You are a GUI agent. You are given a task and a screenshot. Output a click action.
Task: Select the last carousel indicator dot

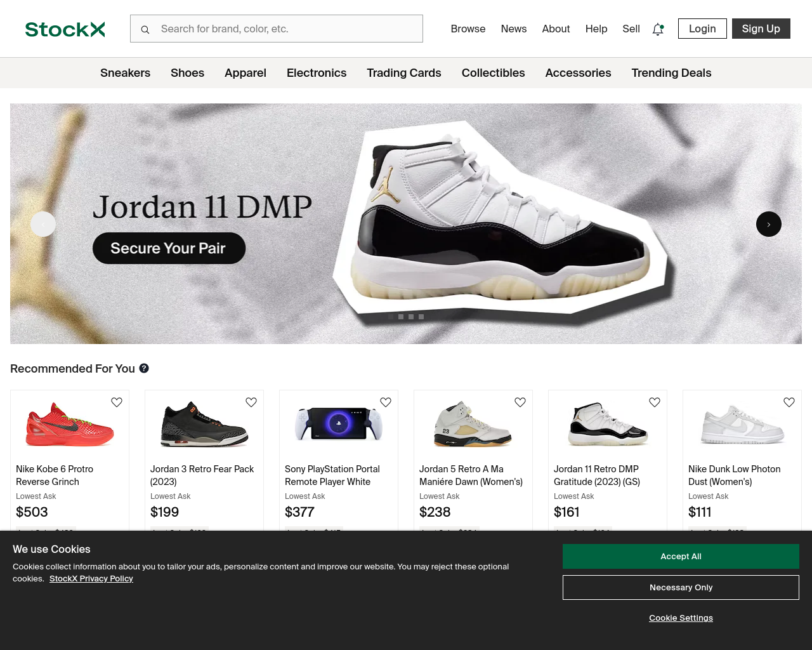[421, 317]
